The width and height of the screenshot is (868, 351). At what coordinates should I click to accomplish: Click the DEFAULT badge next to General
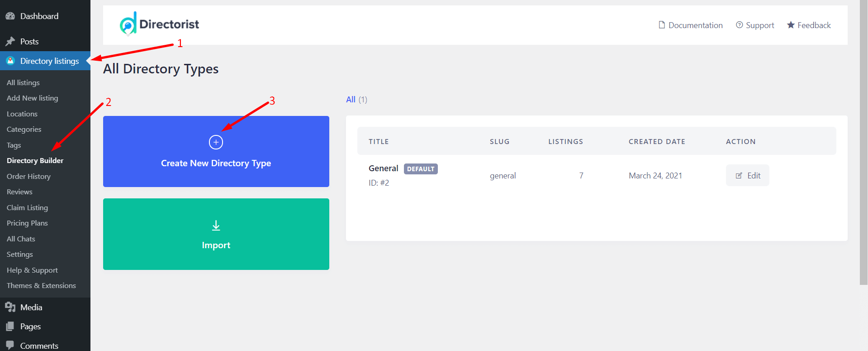pos(421,168)
